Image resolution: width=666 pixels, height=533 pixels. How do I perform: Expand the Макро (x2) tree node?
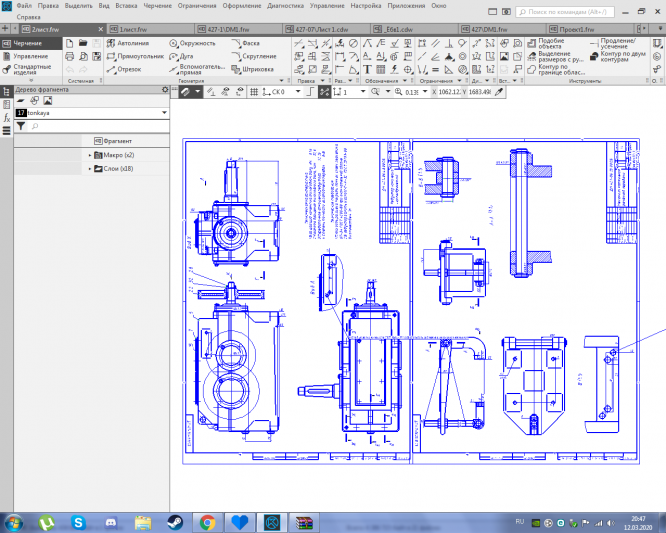coord(90,155)
